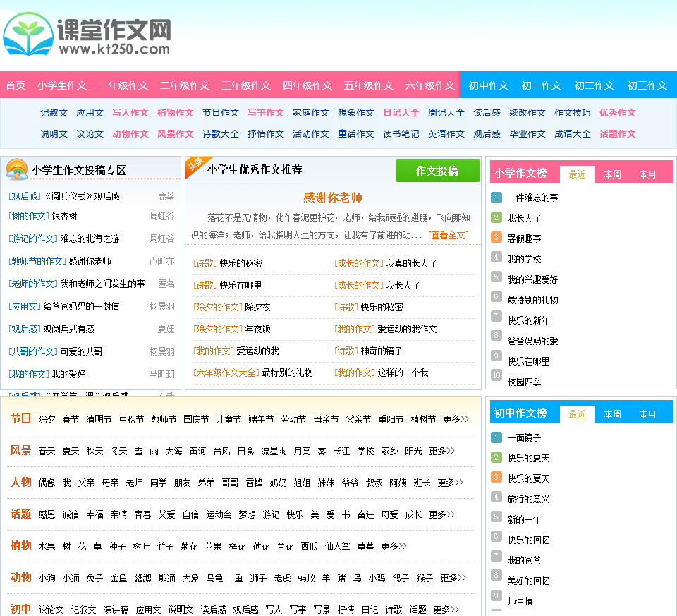This screenshot has height=616, width=677.
Task: Open 动物作文 category link
Action: pyautogui.click(x=130, y=134)
